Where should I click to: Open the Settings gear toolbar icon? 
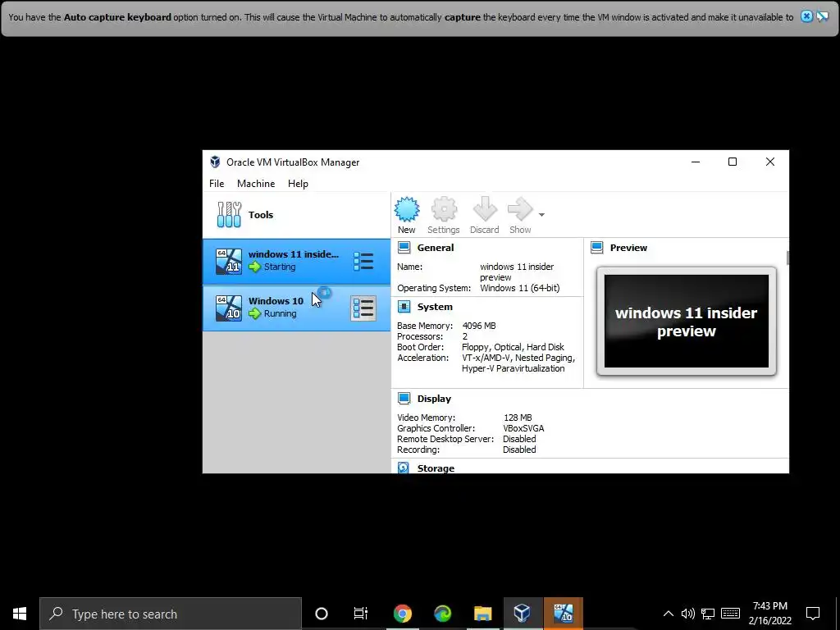[444, 209]
